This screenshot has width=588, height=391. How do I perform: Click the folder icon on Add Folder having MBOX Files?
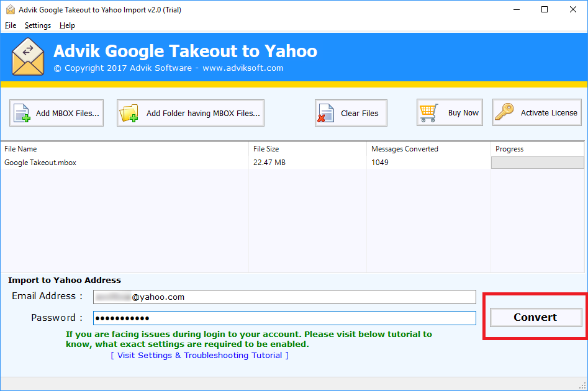tap(129, 113)
